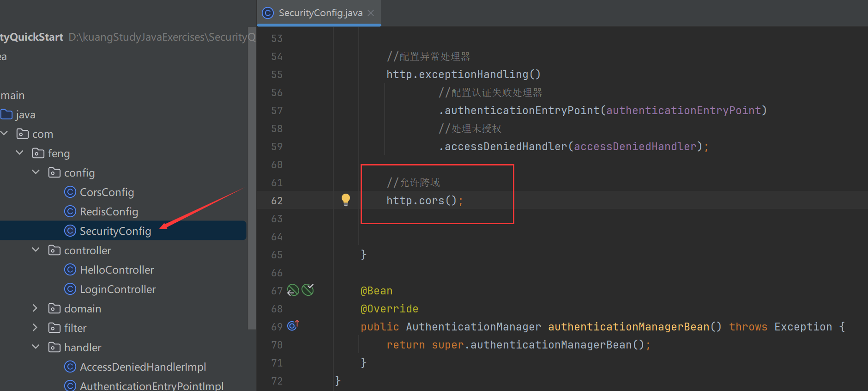868x391 pixels.
Task: Select SecurityConfig class in project tree
Action: (115, 231)
